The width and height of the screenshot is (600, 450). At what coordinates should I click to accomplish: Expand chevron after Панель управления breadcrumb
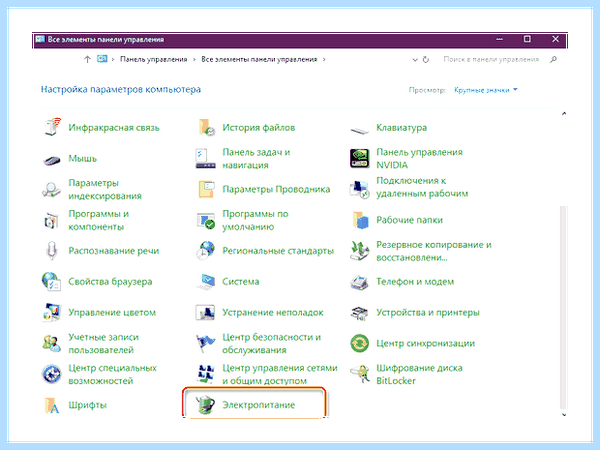point(194,59)
